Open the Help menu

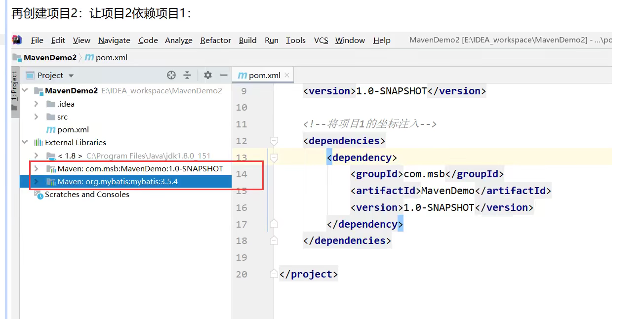pyautogui.click(x=382, y=40)
